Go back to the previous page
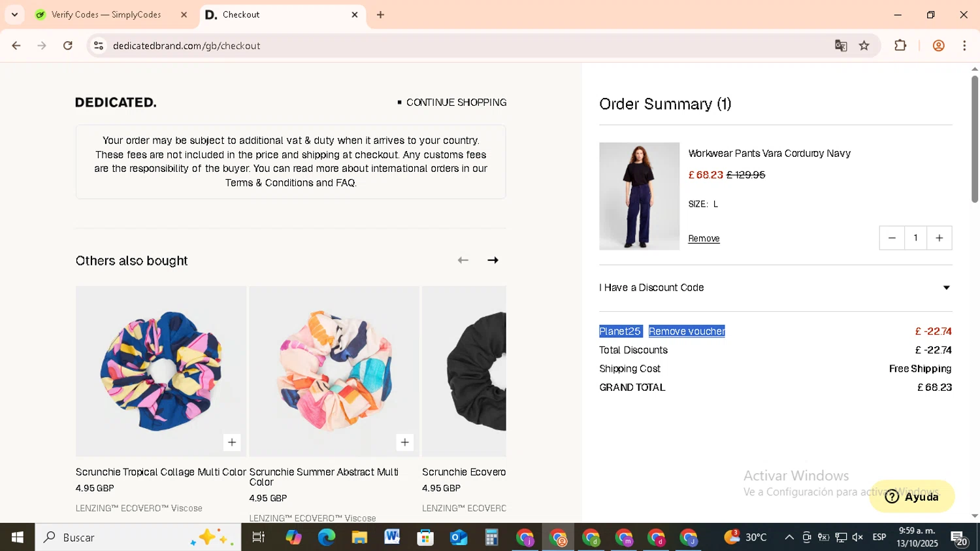 click(x=16, y=46)
